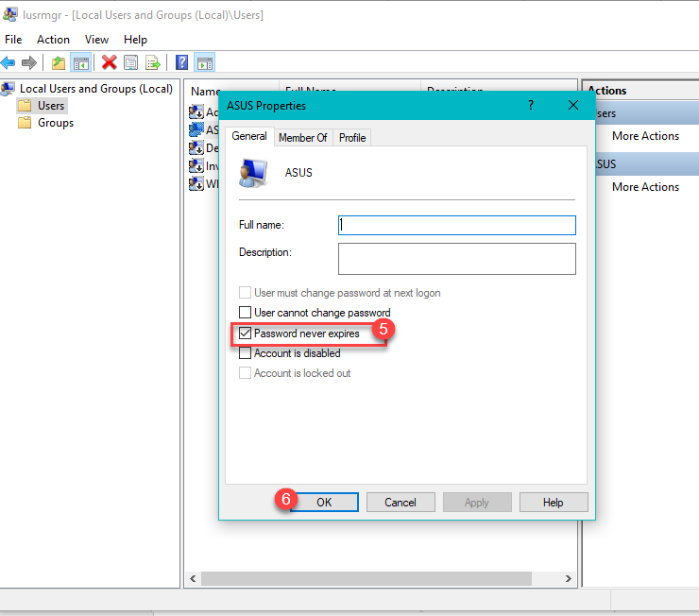This screenshot has width=699, height=616.
Task: Click the Name column header
Action: pos(204,91)
